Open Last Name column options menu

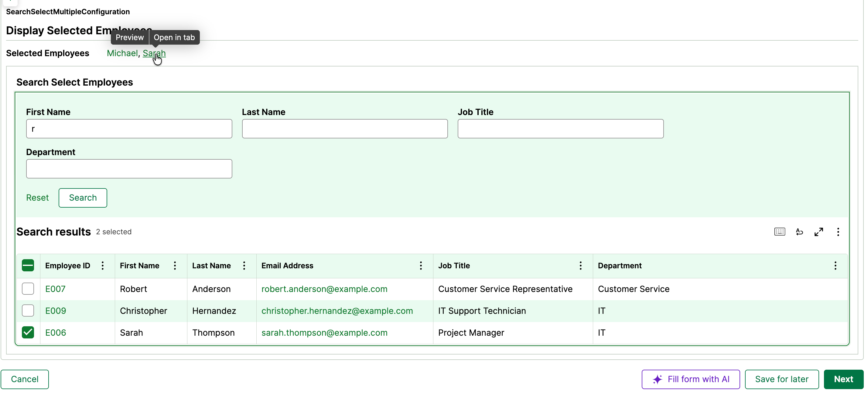point(244,266)
